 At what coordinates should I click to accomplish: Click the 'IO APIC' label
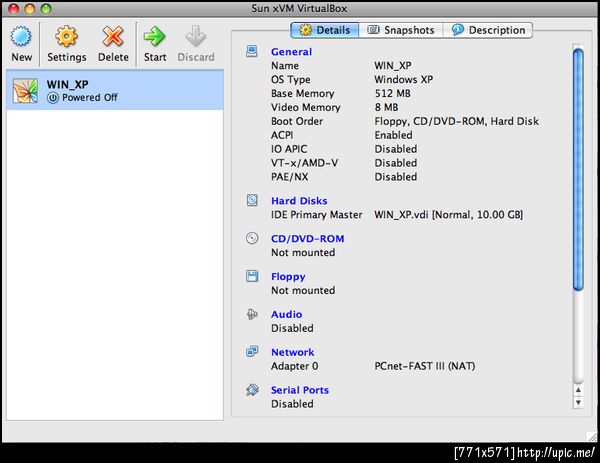click(289, 149)
